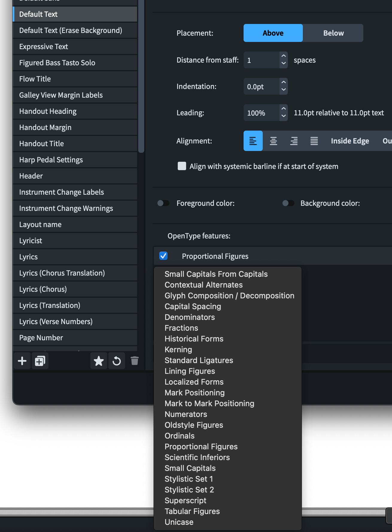Choose Inside Edge alignment
This screenshot has width=392, height=532.
350,141
